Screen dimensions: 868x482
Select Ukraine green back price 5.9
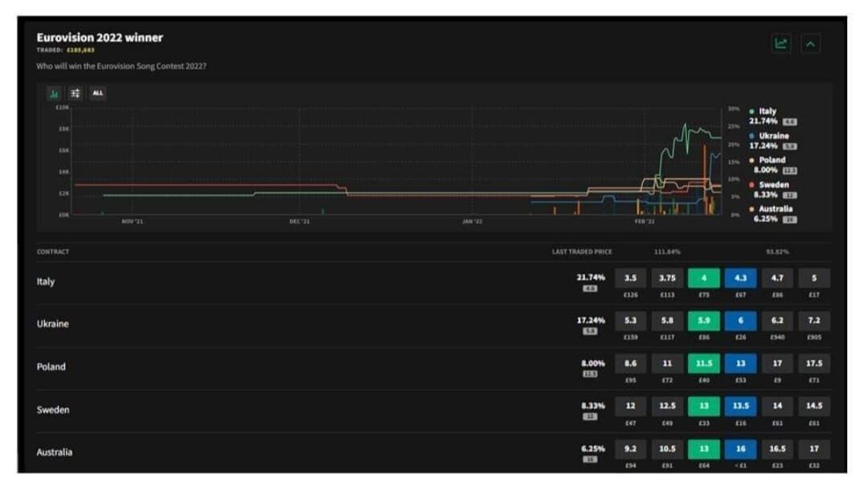click(703, 321)
